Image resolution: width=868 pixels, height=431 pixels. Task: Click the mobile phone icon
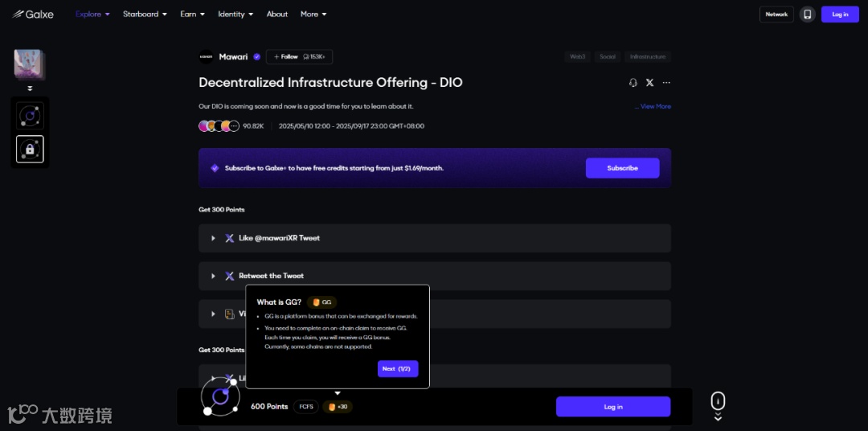coord(808,14)
